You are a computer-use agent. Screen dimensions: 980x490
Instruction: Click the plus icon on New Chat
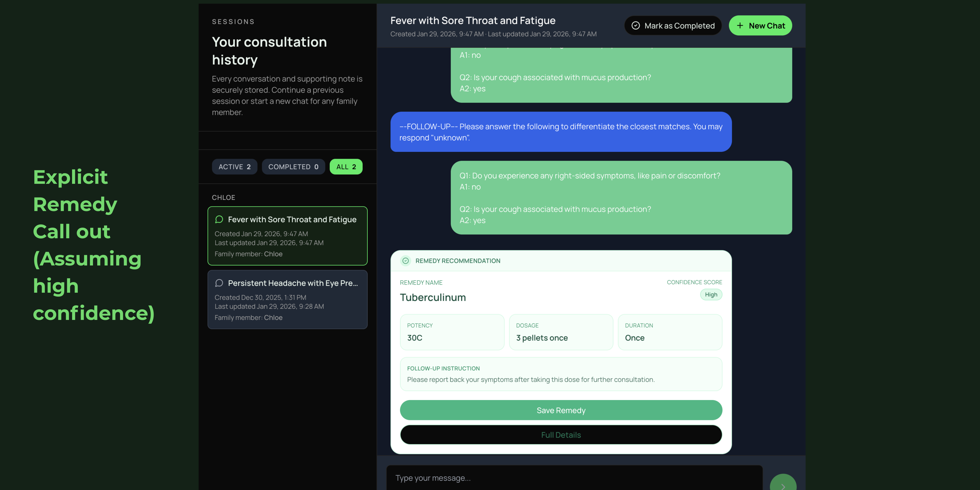click(x=740, y=25)
